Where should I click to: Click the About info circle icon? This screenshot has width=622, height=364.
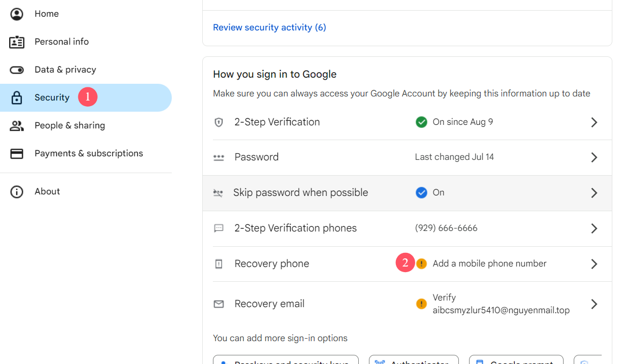click(x=17, y=192)
